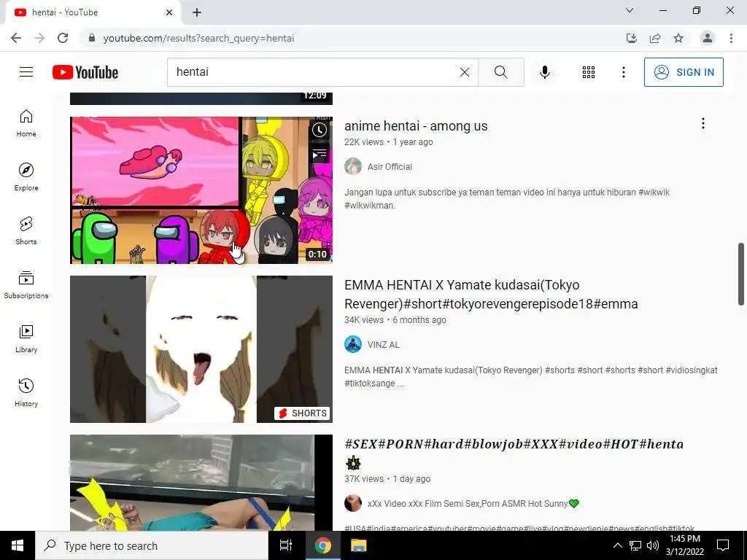Open the Chrome tab search chevron
The image size is (747, 560).
(630, 10)
